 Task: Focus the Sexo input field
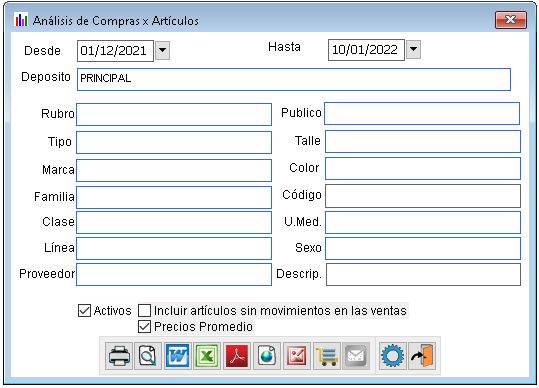(x=423, y=248)
